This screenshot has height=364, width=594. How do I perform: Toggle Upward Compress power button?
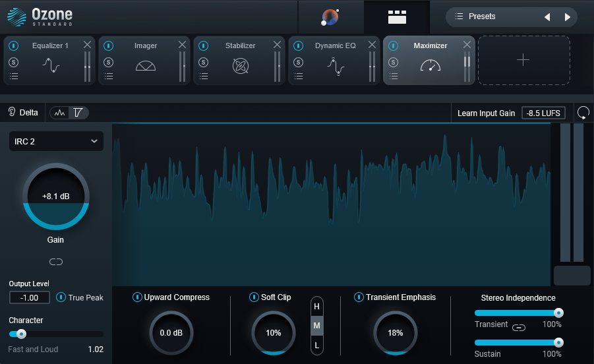point(137,297)
